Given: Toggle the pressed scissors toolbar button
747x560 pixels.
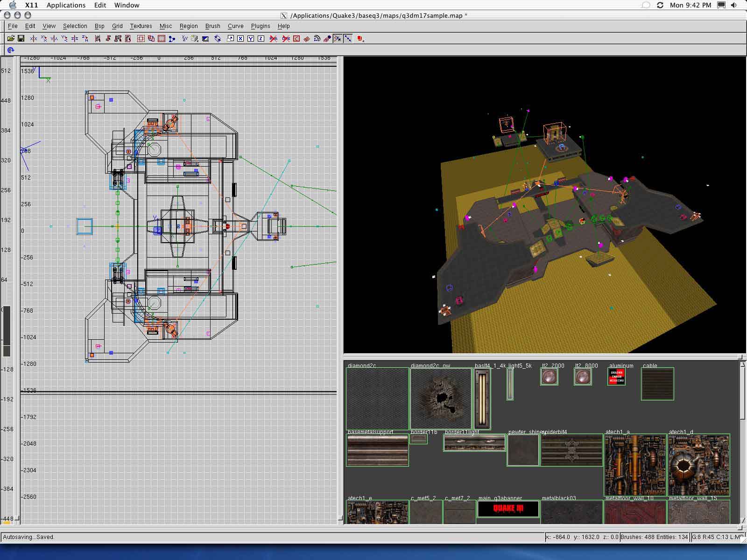Looking at the screenshot, I should [x=338, y=39].
